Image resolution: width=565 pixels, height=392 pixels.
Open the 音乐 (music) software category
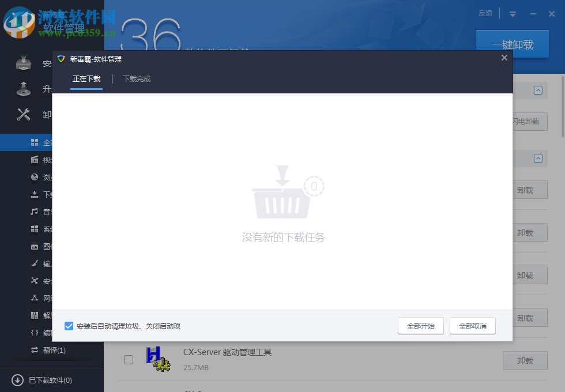35,212
